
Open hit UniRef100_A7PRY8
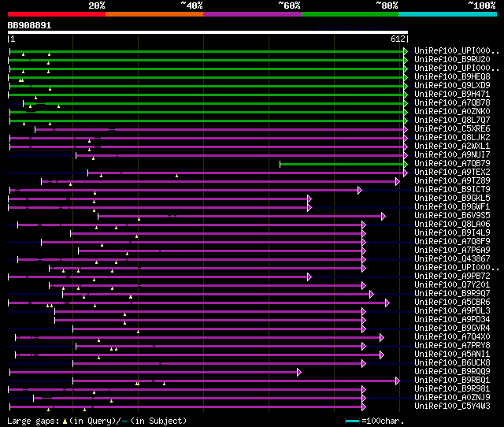pyautogui.click(x=452, y=346)
